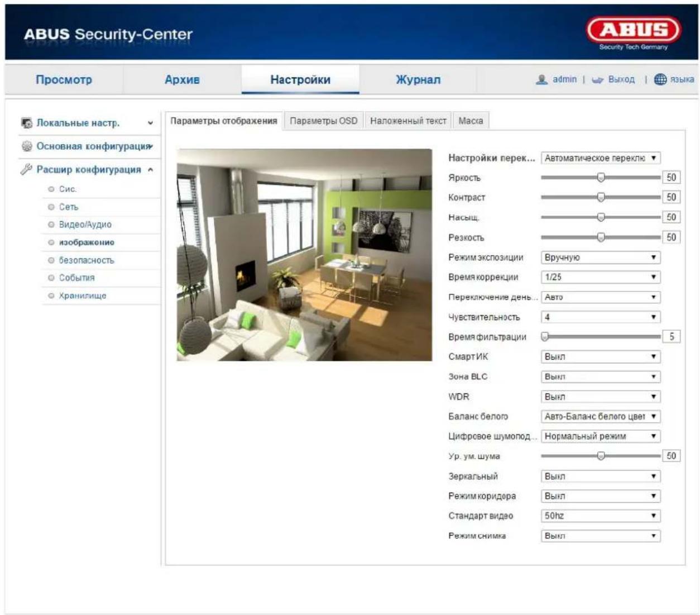Open Сеть settings item
The height and width of the screenshot is (615, 700).
pos(69,207)
